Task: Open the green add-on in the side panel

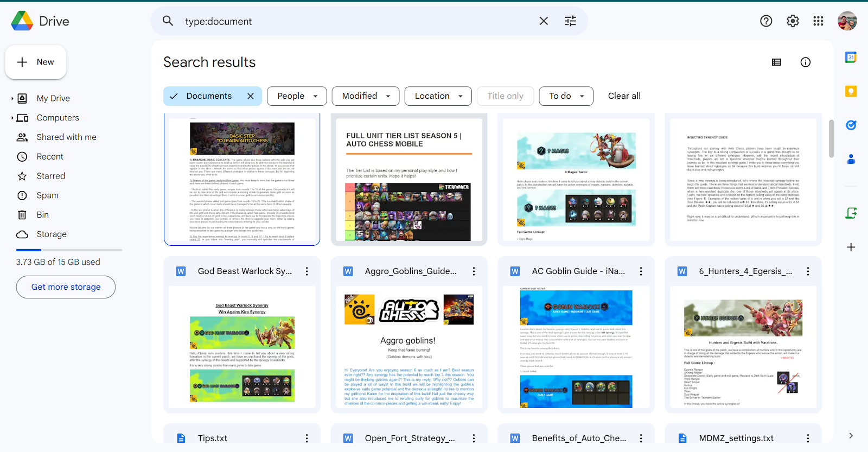Action: click(851, 213)
